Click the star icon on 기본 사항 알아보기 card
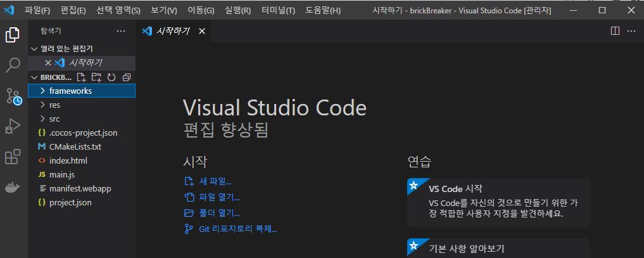 (414, 245)
